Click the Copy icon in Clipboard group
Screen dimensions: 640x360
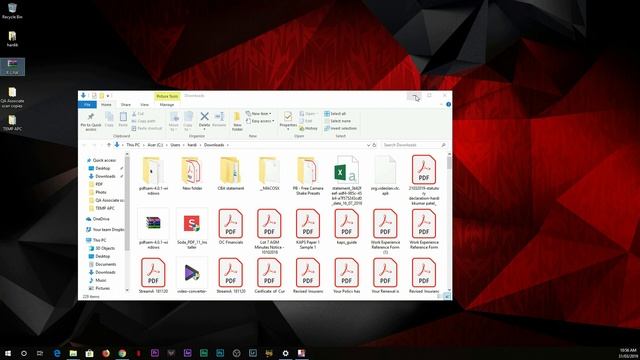(x=109, y=118)
